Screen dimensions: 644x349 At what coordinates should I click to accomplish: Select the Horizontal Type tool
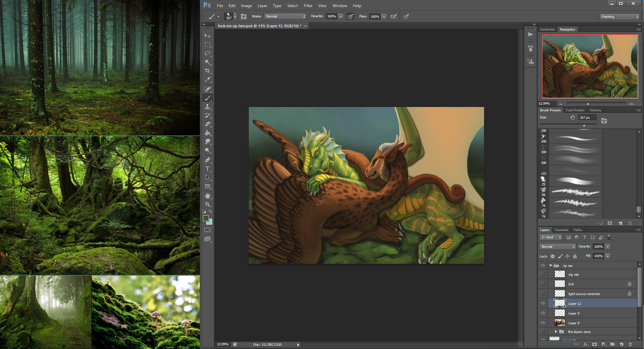(208, 169)
